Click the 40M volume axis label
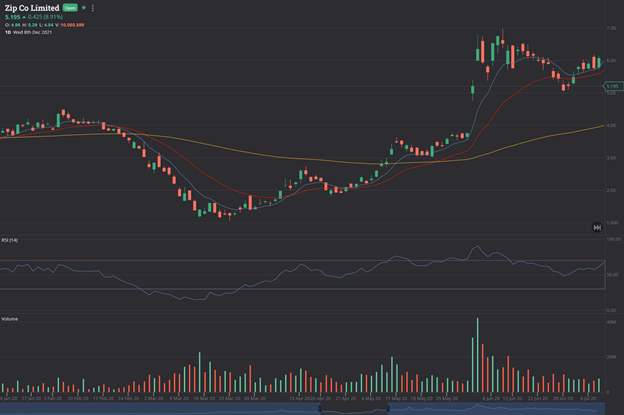The image size is (624, 415). [611, 322]
